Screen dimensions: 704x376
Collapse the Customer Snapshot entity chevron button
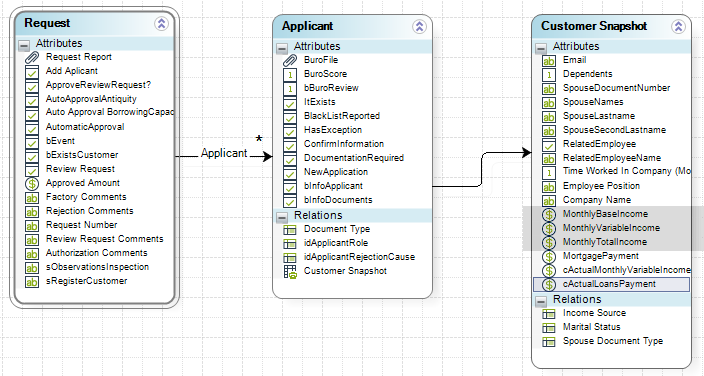click(678, 27)
